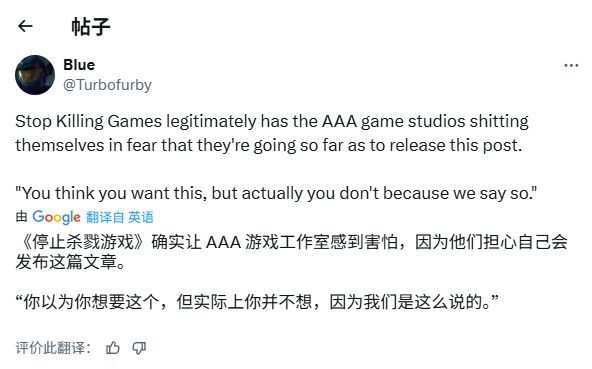Click the display name Blue
The image size is (592, 369).
(79, 65)
